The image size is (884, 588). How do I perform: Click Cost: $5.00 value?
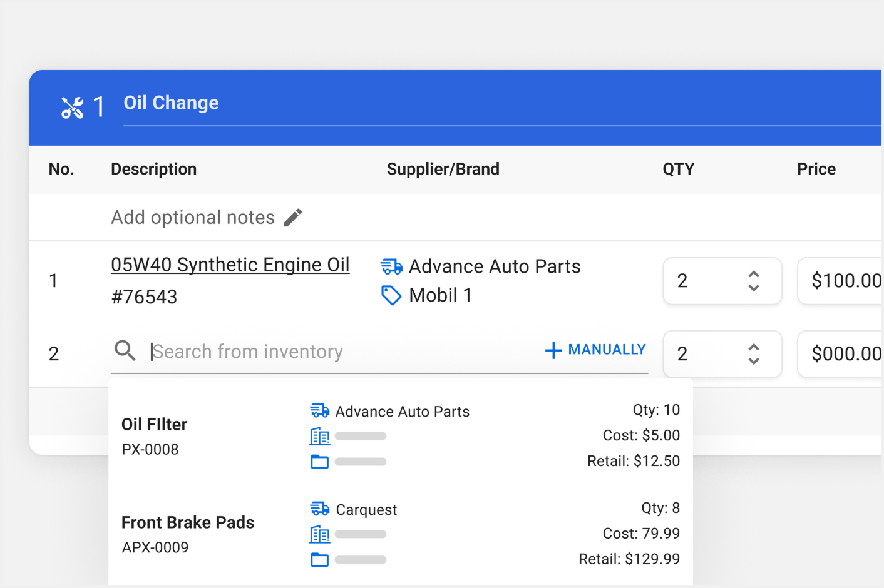(641, 435)
